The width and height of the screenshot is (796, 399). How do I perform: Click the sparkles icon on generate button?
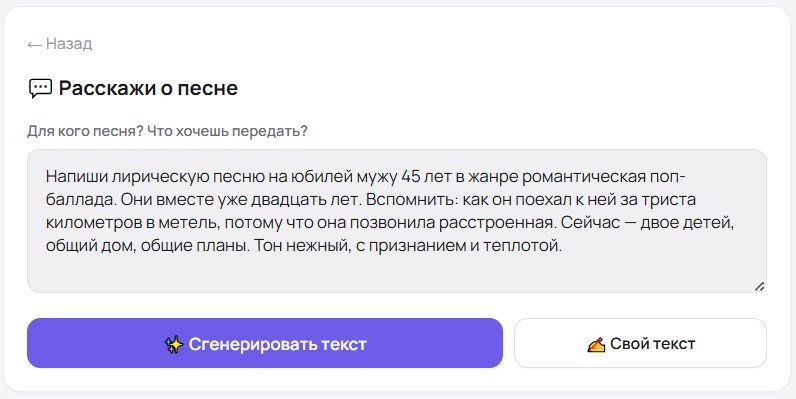(x=174, y=344)
